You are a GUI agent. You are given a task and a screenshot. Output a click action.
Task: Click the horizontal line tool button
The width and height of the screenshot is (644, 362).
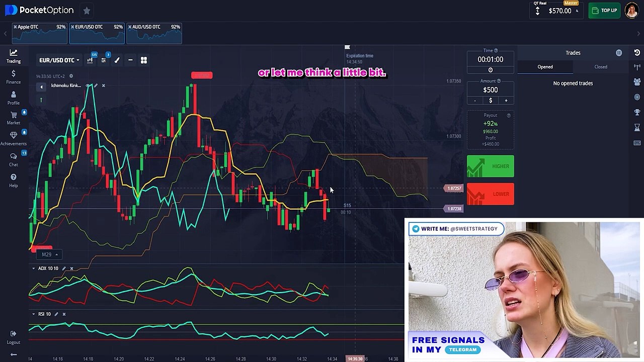pyautogui.click(x=130, y=60)
